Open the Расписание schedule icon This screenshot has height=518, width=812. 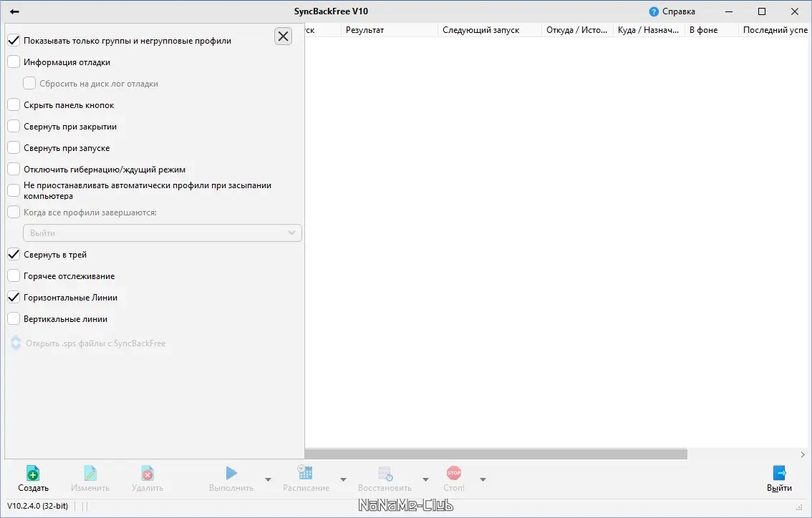click(305, 472)
